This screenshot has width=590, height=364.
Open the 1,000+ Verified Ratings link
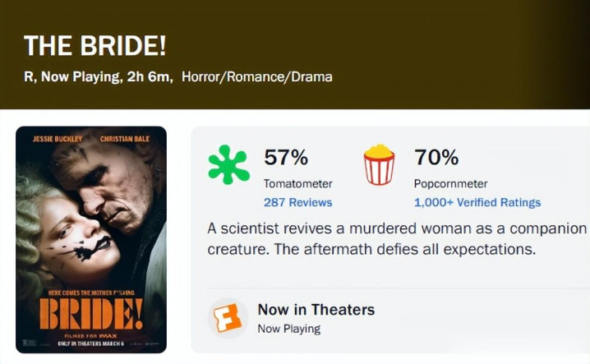[x=477, y=202]
